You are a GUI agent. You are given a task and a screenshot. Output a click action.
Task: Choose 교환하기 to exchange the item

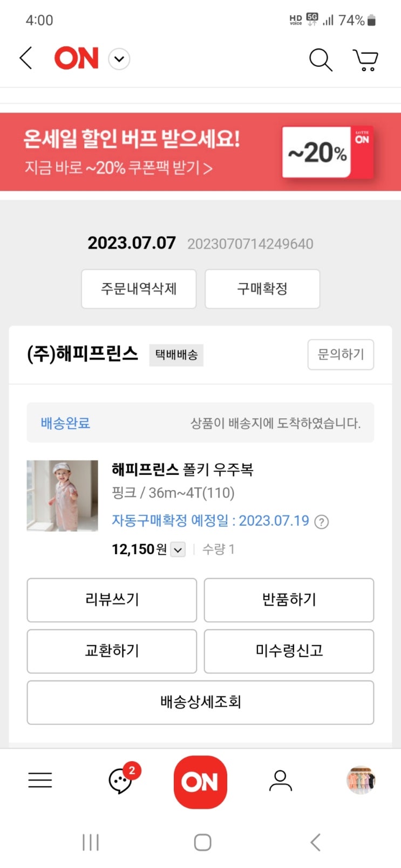click(x=112, y=651)
